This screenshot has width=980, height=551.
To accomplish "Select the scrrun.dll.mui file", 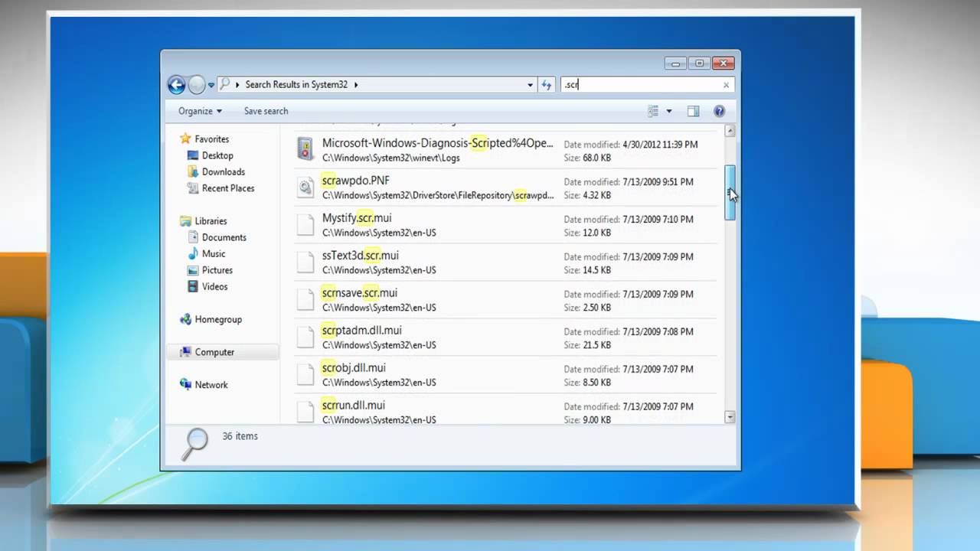I will [505, 409].
